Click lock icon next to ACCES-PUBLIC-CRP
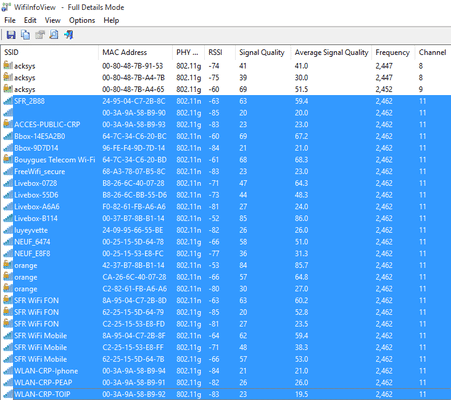Viewport: 451px width, 400px height. click(8, 124)
